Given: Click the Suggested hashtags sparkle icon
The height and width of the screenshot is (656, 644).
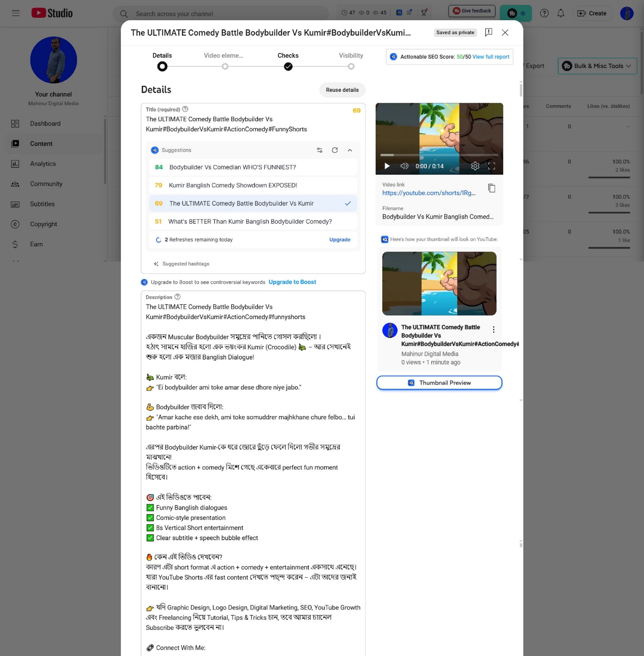Looking at the screenshot, I should [156, 264].
